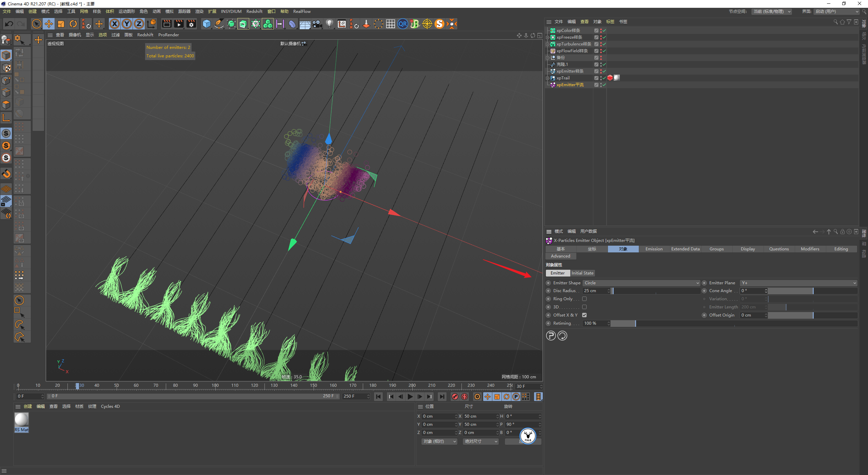
Task: Enable the 3D checkbox
Action: pos(584,307)
